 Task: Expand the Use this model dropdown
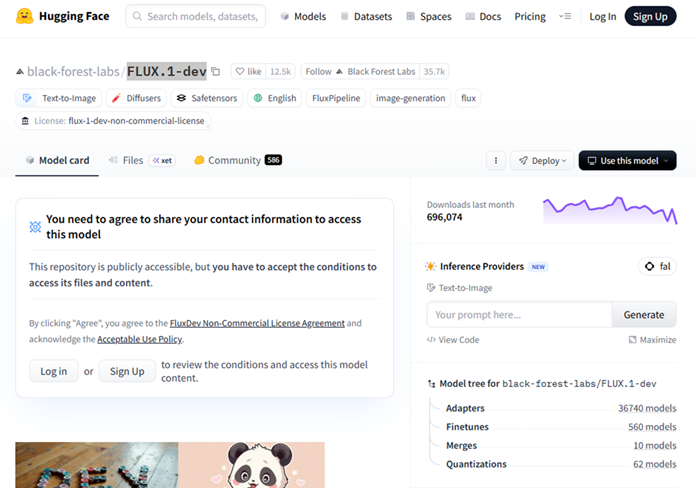point(627,160)
